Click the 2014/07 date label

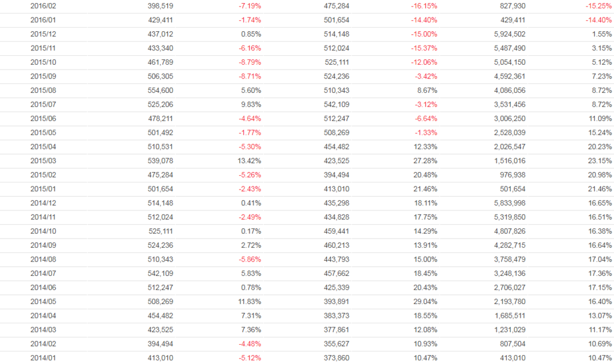44,274
